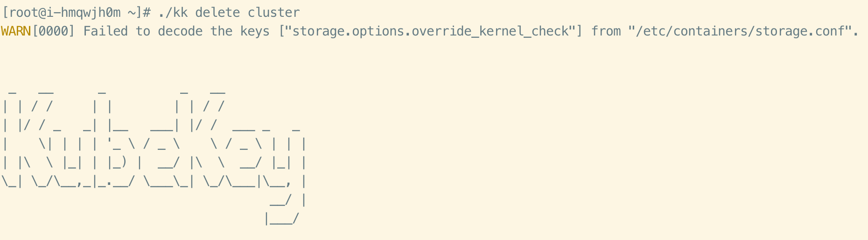Click the yellow WARN label

coord(16,31)
